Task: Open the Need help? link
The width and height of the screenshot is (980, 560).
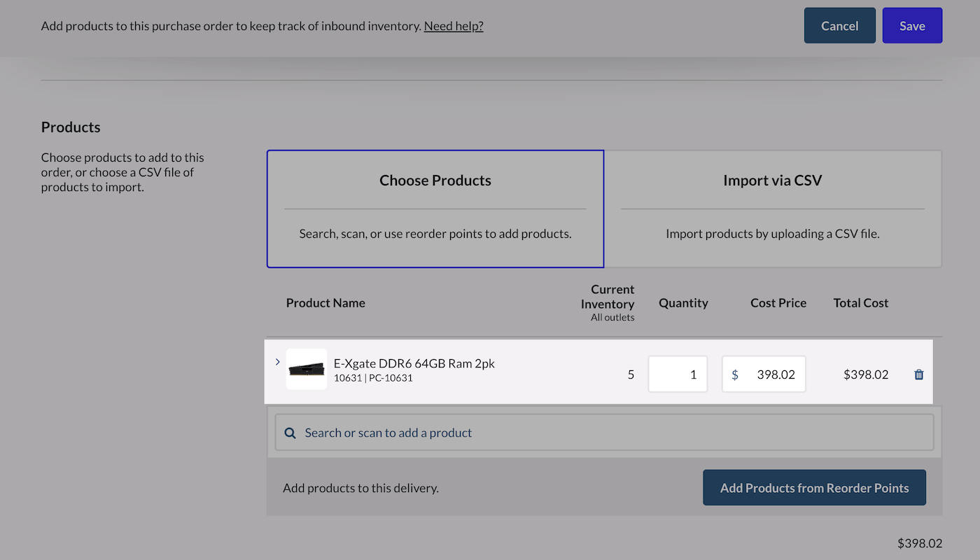Action: click(x=454, y=26)
